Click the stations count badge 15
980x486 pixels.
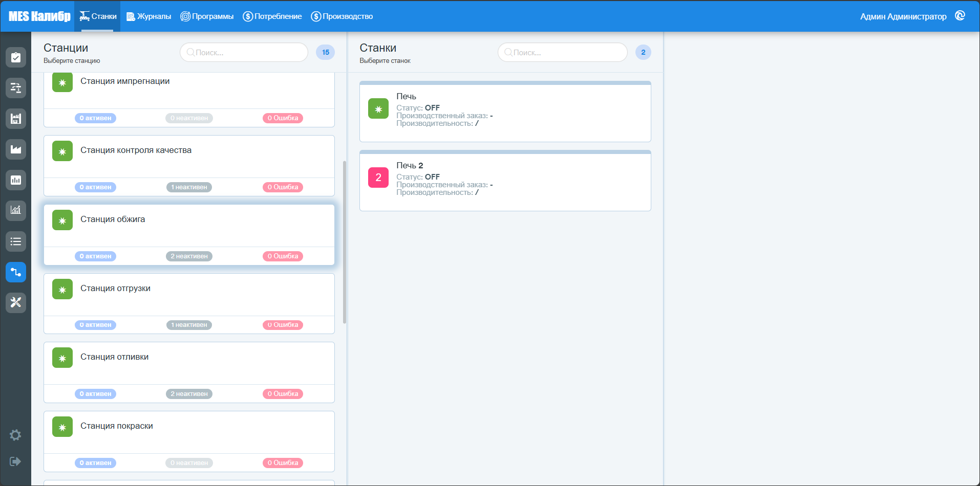pyautogui.click(x=325, y=52)
